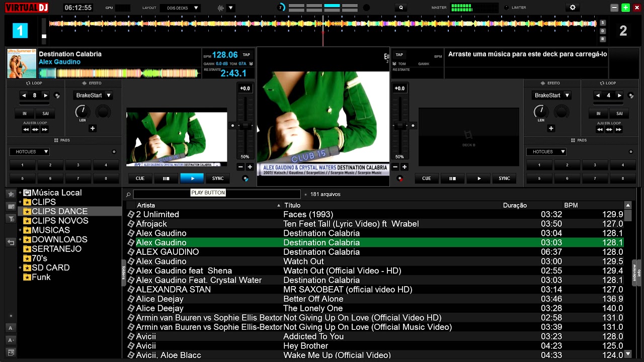This screenshot has width=644, height=362.
Task: Click right deck TAP tempo button
Action: (399, 55)
